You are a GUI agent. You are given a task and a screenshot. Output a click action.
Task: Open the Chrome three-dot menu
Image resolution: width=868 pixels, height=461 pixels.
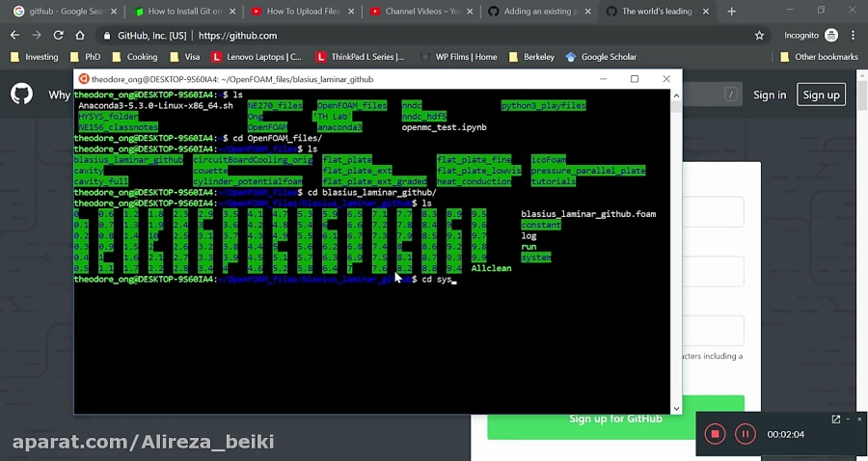pyautogui.click(x=854, y=35)
